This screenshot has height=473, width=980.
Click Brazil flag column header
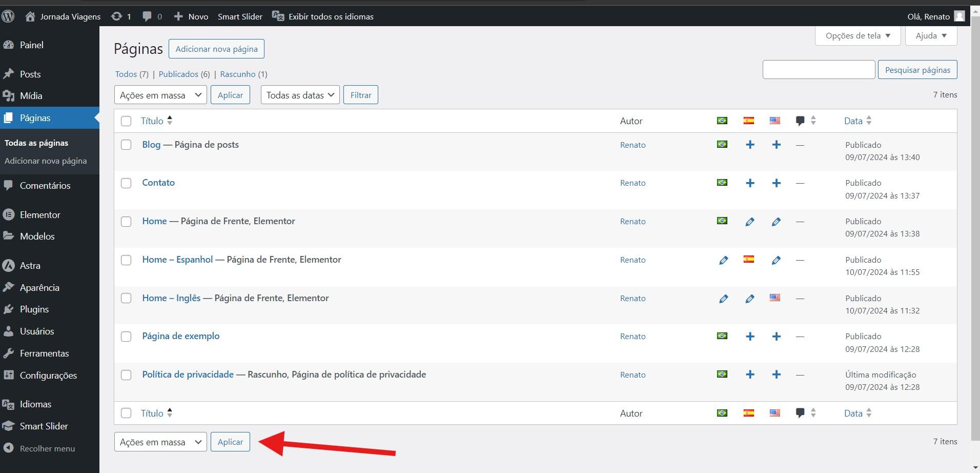(722, 121)
